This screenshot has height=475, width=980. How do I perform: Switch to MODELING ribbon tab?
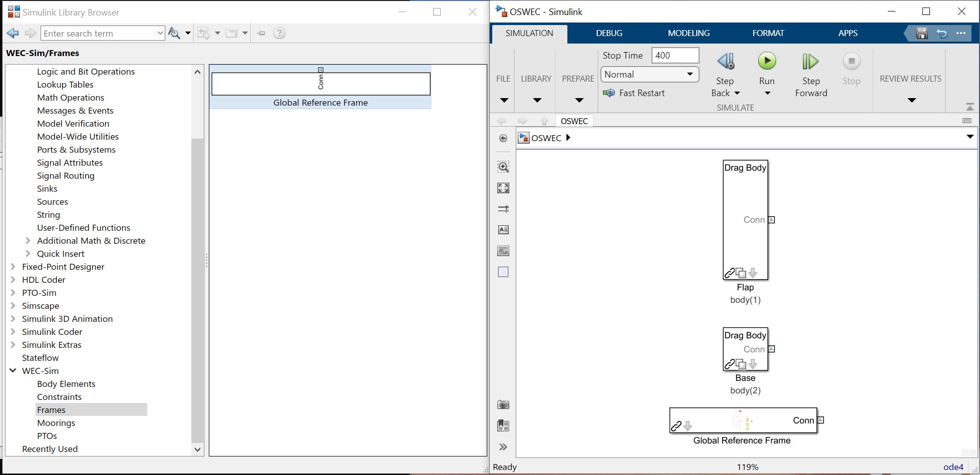(x=689, y=33)
